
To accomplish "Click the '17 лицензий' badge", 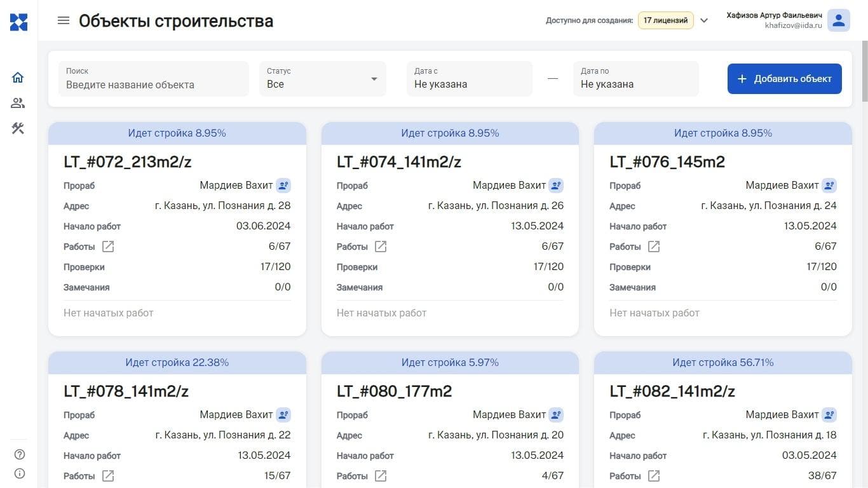I will [x=665, y=20].
